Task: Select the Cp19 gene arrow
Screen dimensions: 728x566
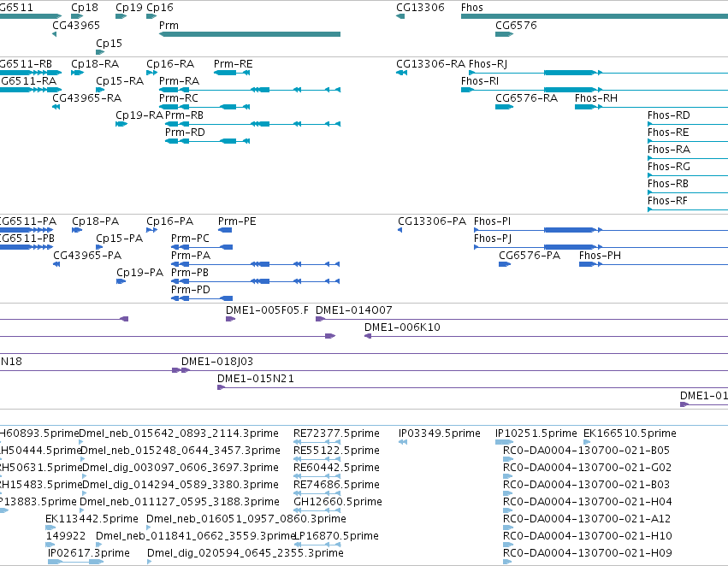Action: pyautogui.click(x=121, y=17)
